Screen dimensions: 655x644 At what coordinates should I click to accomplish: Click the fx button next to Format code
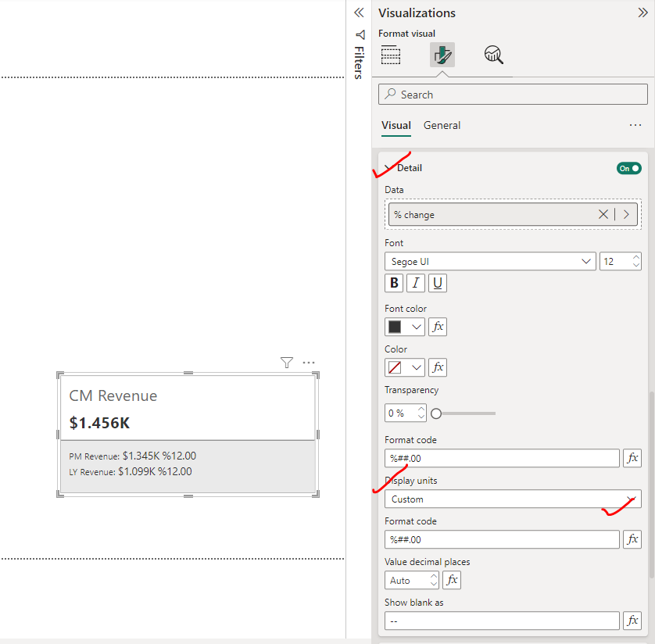[632, 458]
